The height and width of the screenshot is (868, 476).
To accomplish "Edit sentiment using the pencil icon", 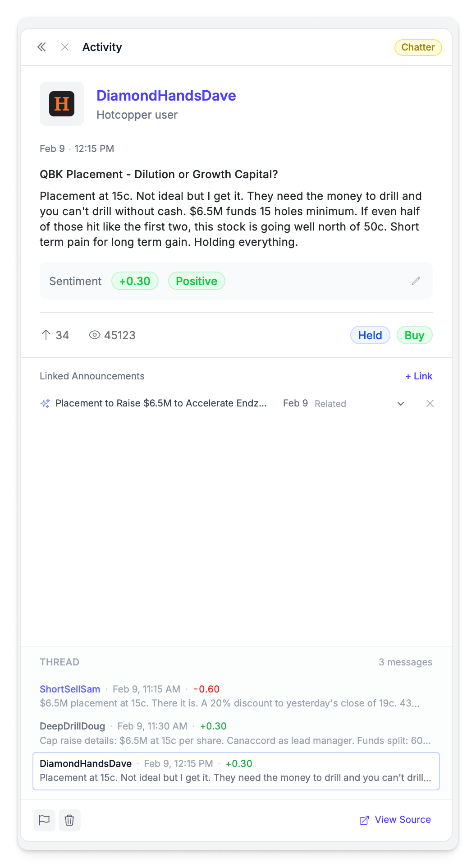I will [x=416, y=281].
